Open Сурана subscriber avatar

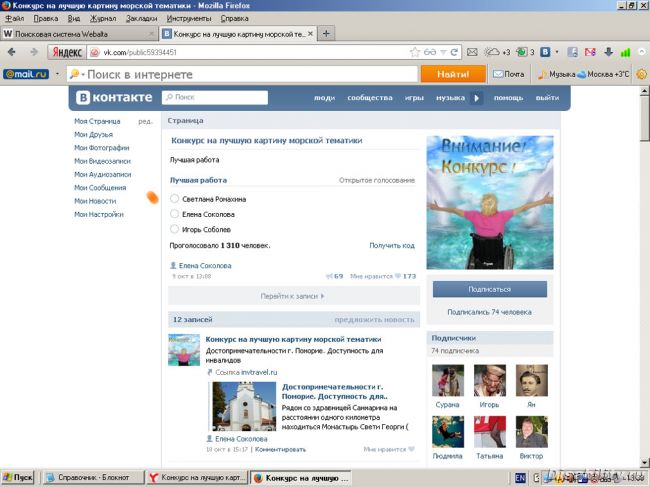(x=448, y=380)
